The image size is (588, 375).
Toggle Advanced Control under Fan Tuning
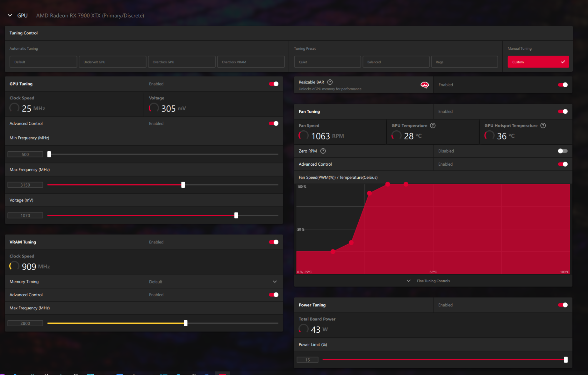(563, 164)
